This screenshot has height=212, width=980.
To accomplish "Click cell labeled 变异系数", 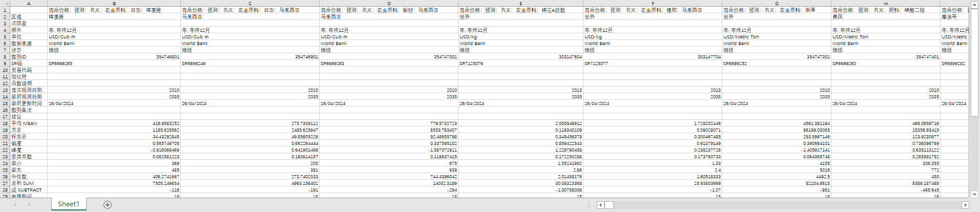I will (x=29, y=157).
